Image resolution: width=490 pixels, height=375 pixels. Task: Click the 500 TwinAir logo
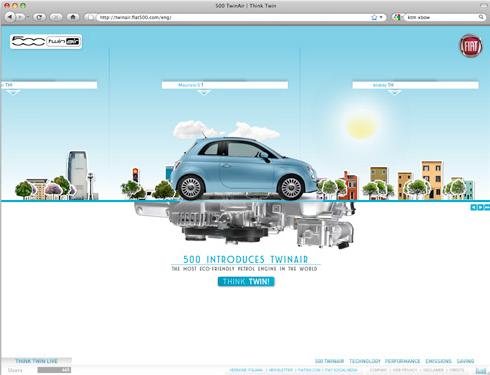46,42
